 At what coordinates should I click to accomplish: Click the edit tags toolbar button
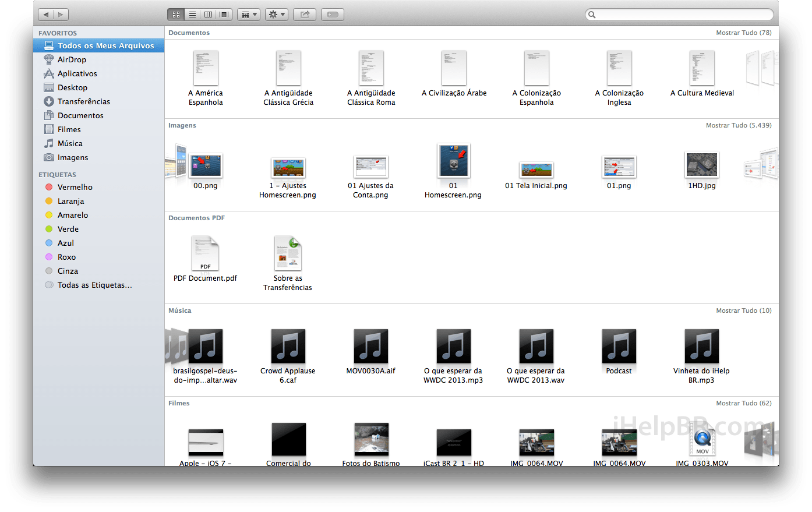tap(333, 15)
